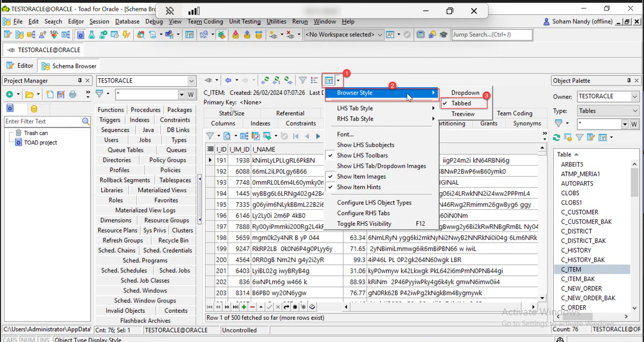Screen dimensions: 644x342
Task: Click the Object Palette horizontal scrollbar thumb
Action: [577, 317]
